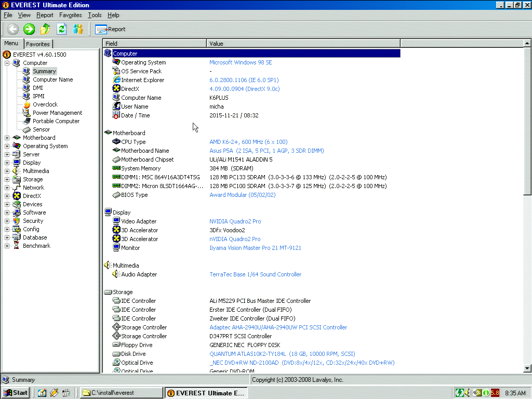Click the scroll down arrow of the list

click(x=527, y=368)
